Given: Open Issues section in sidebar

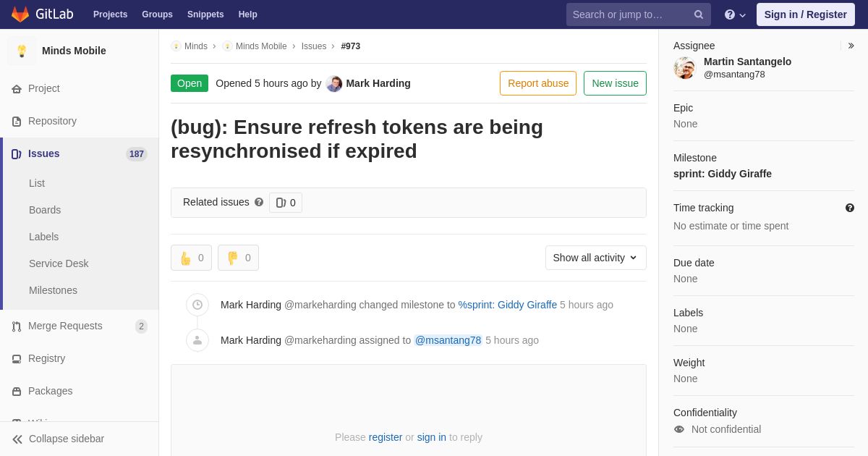Looking at the screenshot, I should 80,153.
